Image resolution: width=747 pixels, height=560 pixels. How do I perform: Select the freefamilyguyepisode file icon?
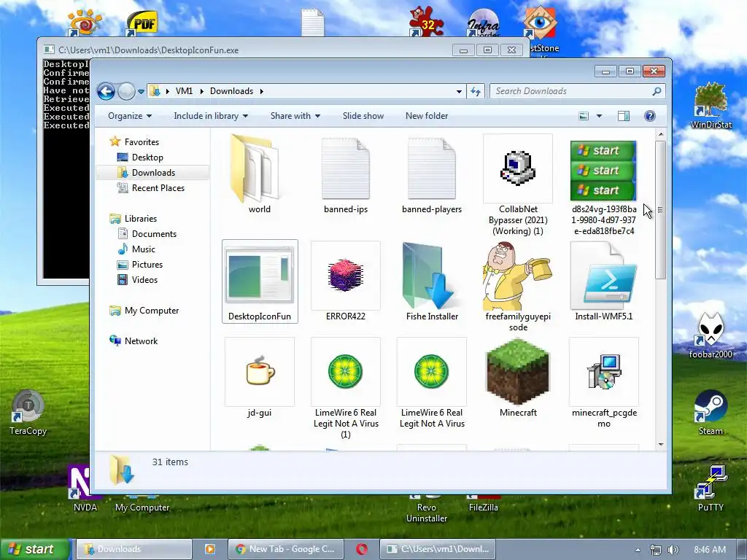pos(518,276)
